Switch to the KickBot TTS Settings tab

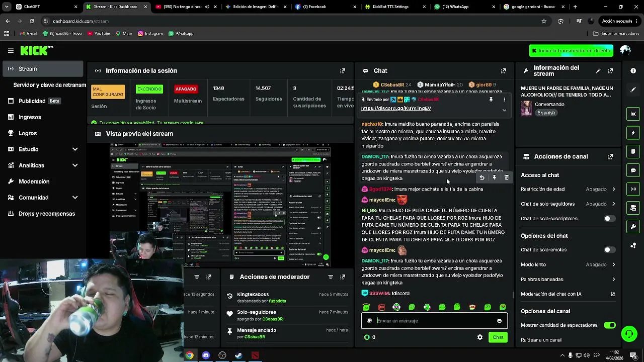click(x=394, y=7)
